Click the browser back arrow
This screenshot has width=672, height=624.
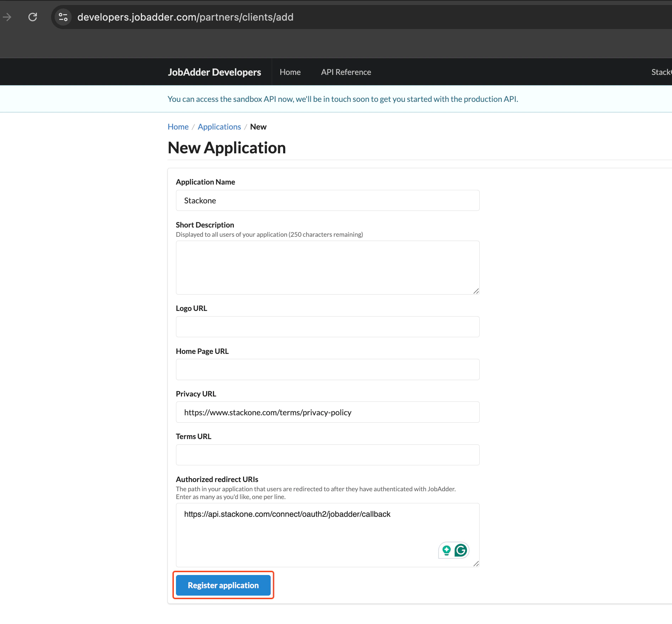point(7,17)
